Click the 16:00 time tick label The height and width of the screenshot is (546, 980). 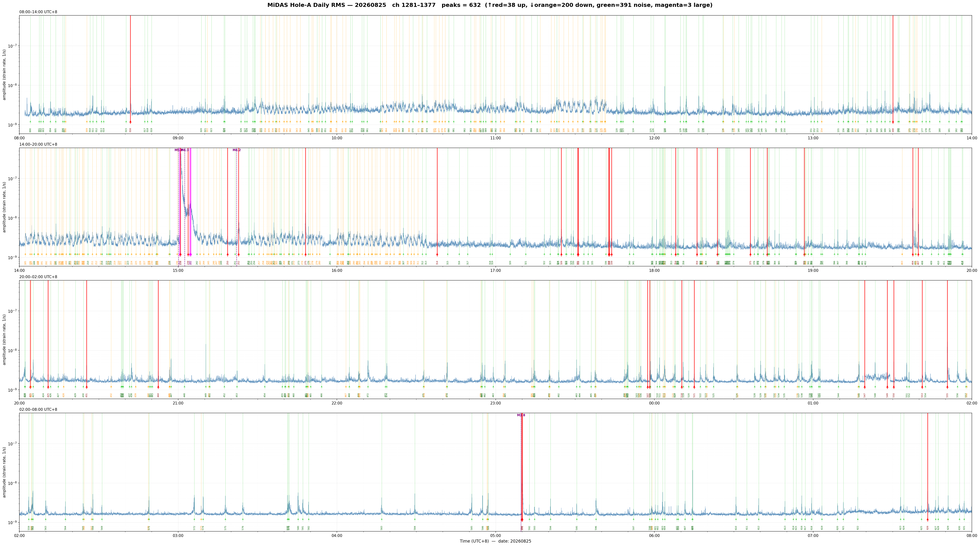click(x=337, y=271)
